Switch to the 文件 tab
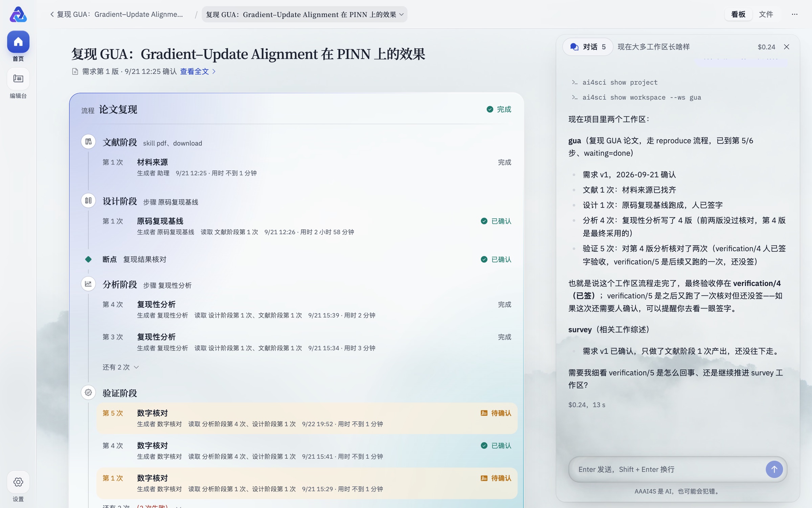The width and height of the screenshot is (812, 508). [x=766, y=14]
